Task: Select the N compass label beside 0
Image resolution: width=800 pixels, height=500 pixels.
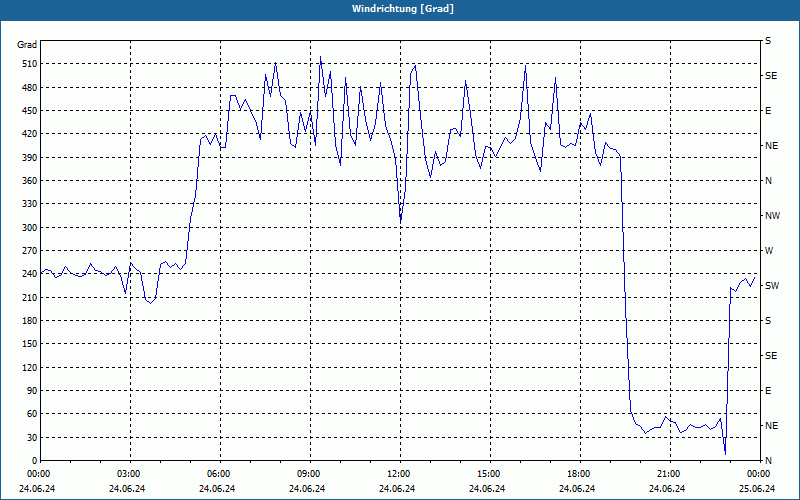Action: [x=768, y=461]
